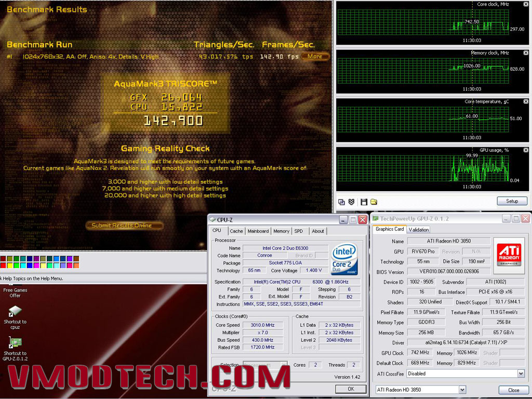This screenshot has height=399, width=532.
Task: Click the detach monitoring window icon
Action: (x=341, y=202)
